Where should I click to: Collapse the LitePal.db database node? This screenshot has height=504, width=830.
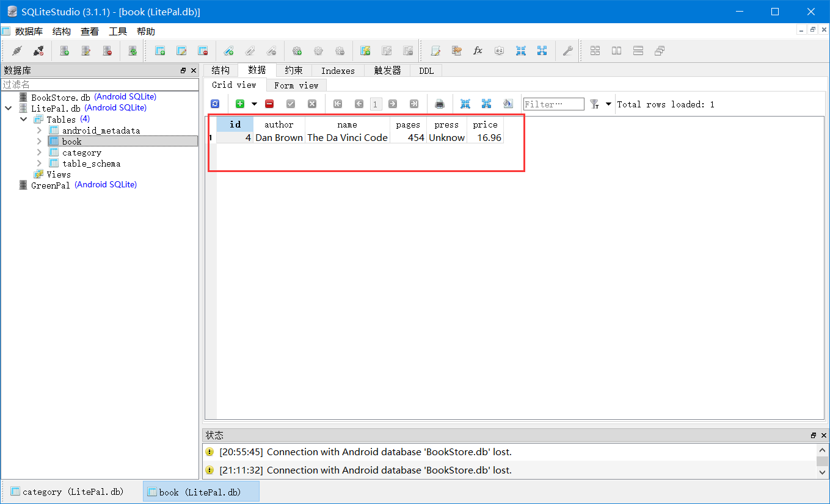tap(8, 109)
